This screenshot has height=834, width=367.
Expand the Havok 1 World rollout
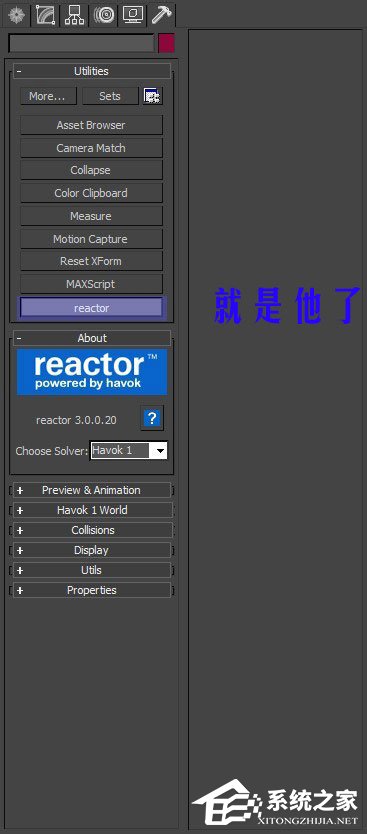(91, 510)
